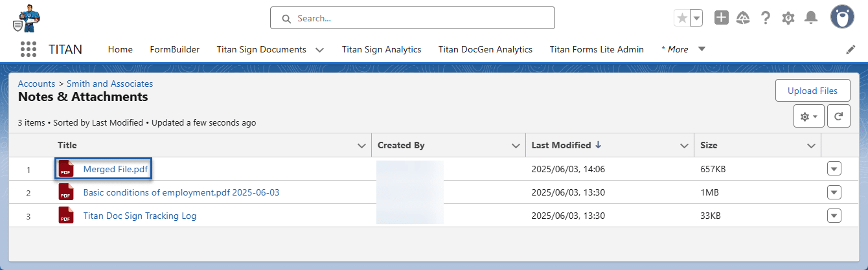Sort by the Size column header
Viewport: 868px width, 270px height.
pos(709,146)
